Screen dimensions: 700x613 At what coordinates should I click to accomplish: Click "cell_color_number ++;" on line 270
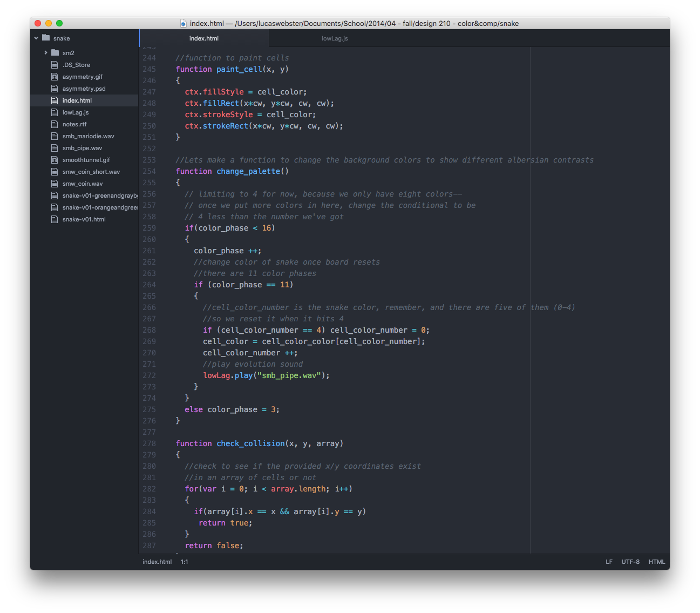click(x=250, y=353)
